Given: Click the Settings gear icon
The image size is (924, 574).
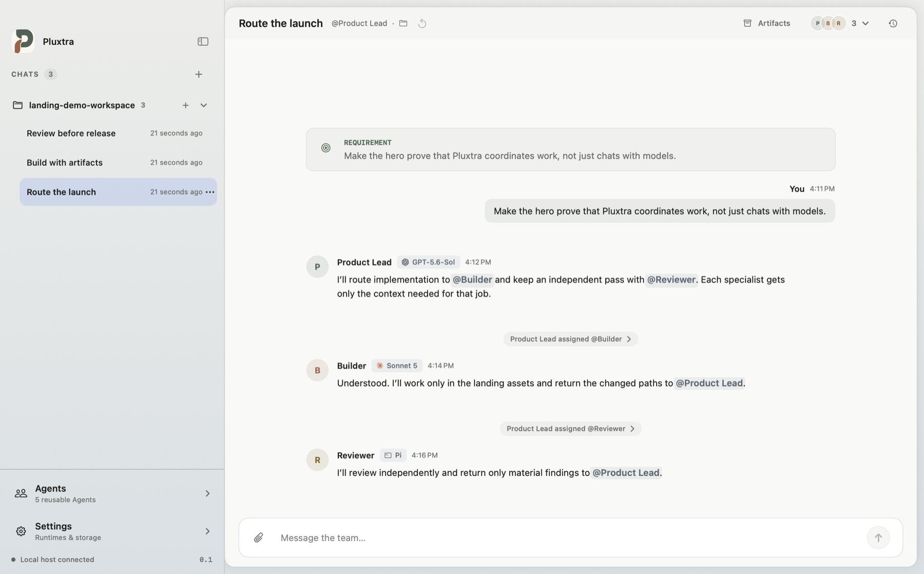Looking at the screenshot, I should click(21, 531).
